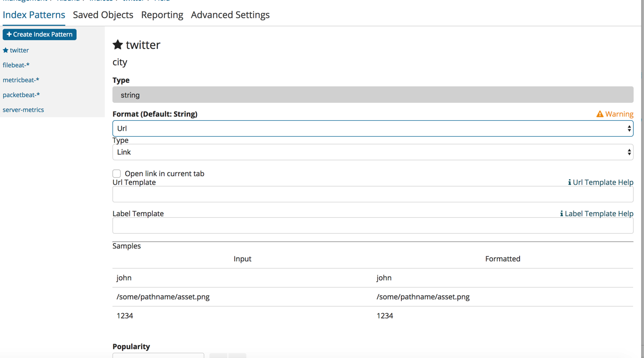Click the Type field showing string

[x=373, y=95]
